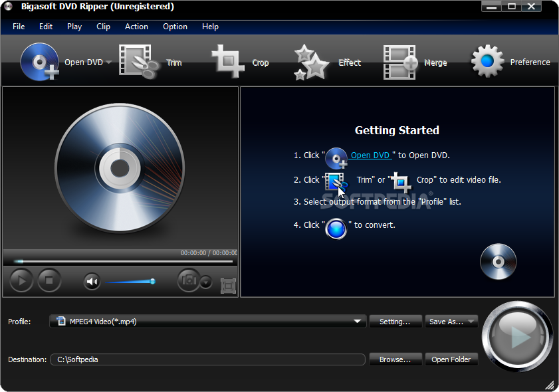Follow the Open DVD link in Getting Started

(370, 155)
